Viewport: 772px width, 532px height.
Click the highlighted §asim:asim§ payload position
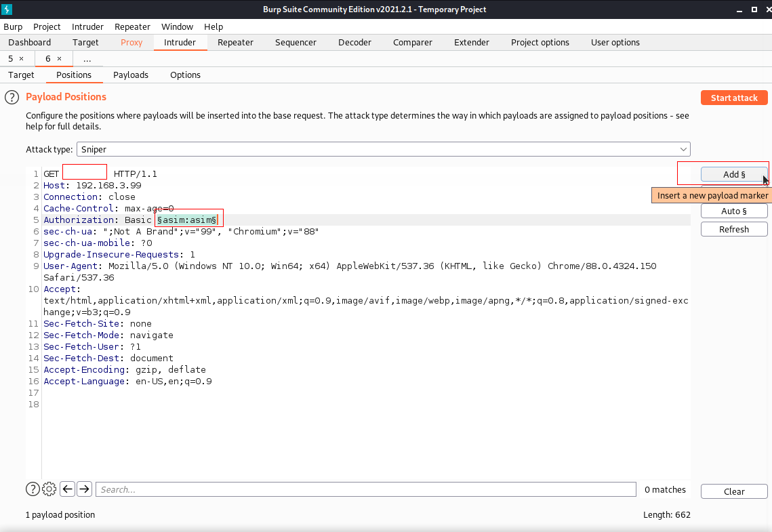coord(186,220)
